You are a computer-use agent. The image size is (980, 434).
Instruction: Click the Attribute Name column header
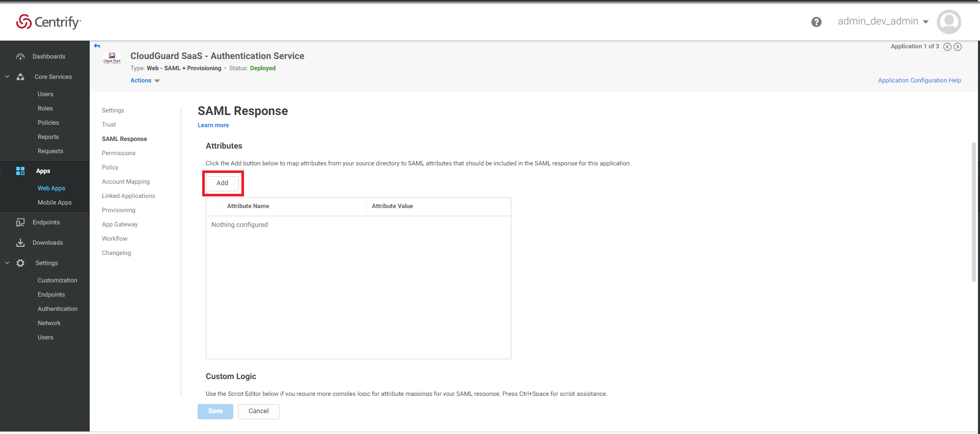coord(248,206)
